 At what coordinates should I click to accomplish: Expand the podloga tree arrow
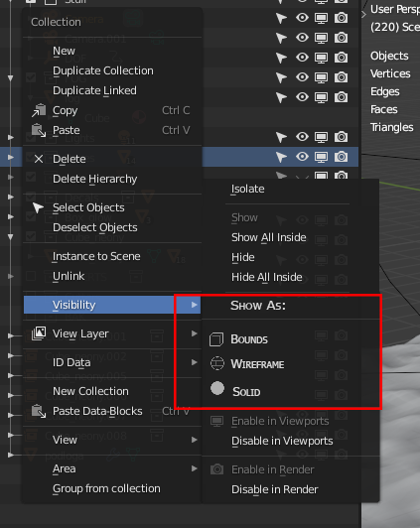point(11,455)
